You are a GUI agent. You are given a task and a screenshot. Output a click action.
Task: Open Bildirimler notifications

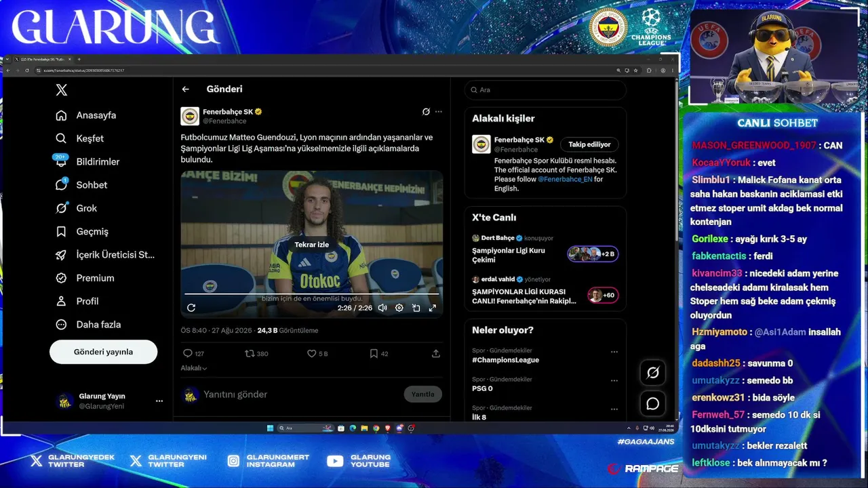tap(87, 161)
